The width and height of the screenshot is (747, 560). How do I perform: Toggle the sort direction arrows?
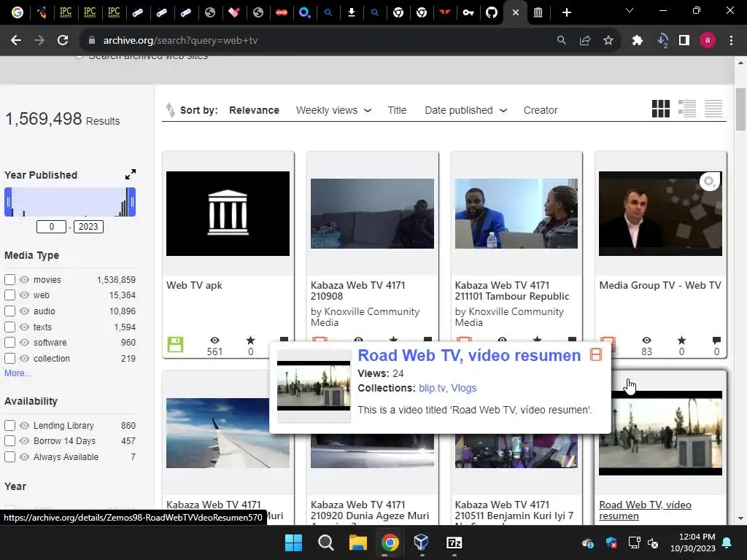point(170,110)
